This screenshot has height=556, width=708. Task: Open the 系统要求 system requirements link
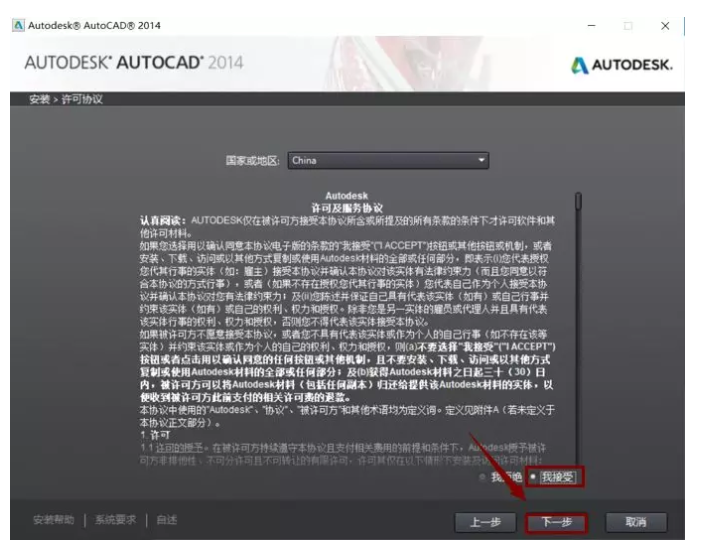click(115, 520)
